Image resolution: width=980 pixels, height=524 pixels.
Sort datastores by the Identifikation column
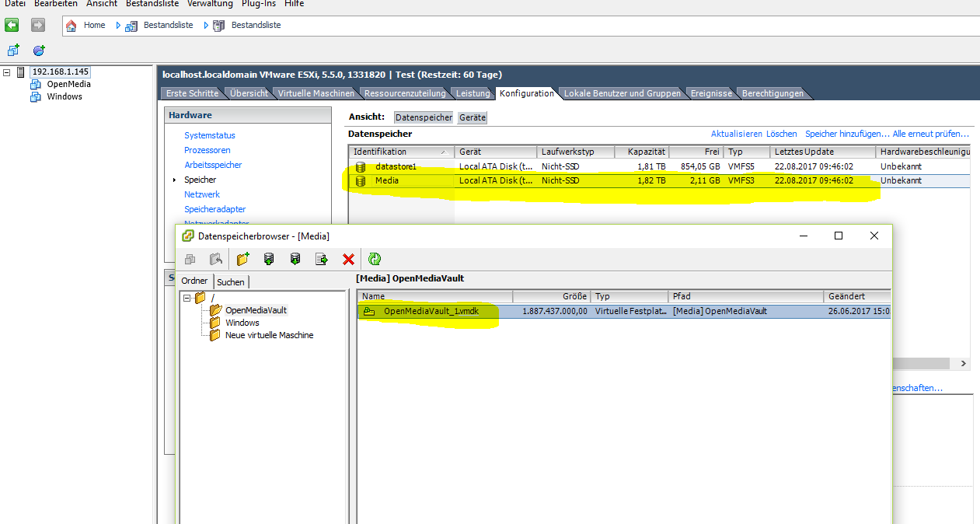point(401,152)
